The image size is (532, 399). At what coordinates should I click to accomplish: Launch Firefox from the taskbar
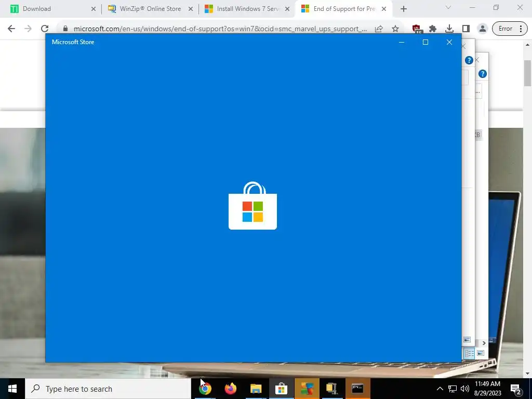pos(230,389)
